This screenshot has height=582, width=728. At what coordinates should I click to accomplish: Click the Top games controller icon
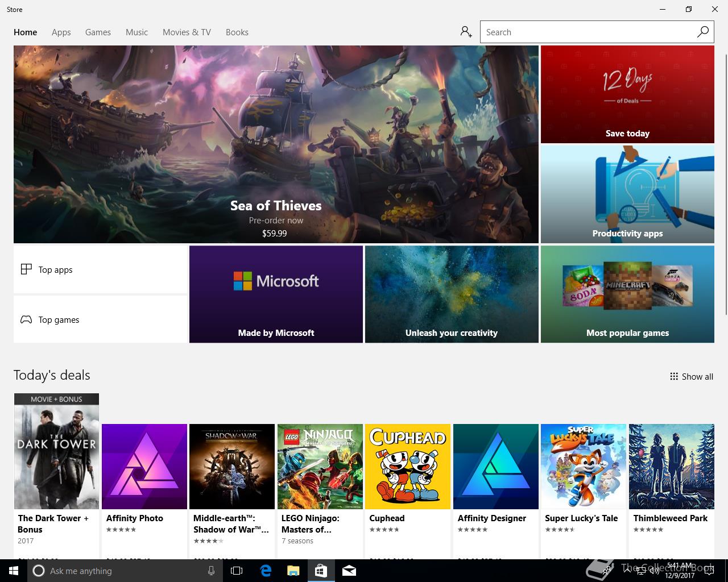(26, 319)
